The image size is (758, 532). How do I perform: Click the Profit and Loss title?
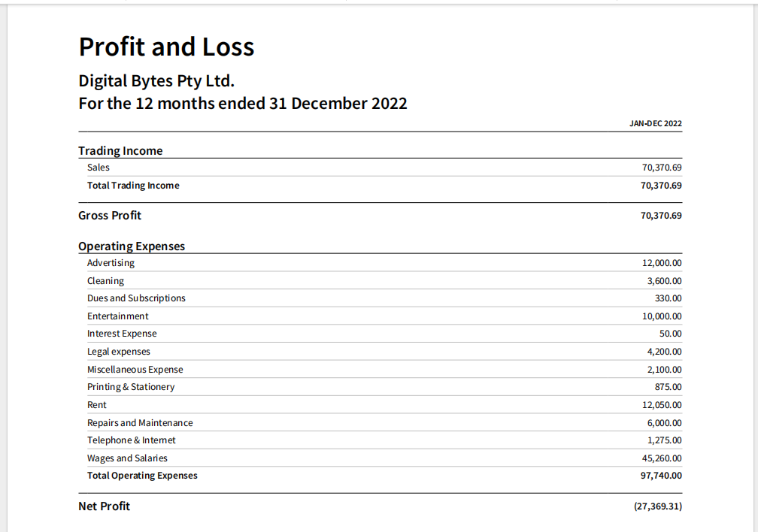tap(166, 47)
